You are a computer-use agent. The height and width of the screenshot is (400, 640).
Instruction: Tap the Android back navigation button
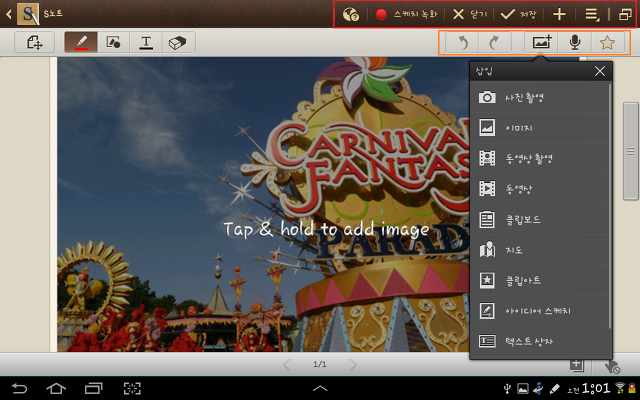(19, 388)
